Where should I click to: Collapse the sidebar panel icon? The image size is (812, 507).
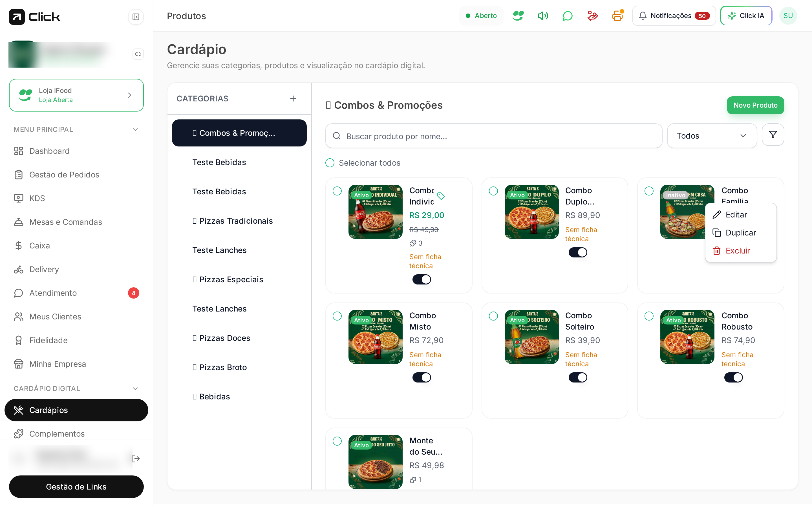click(136, 17)
